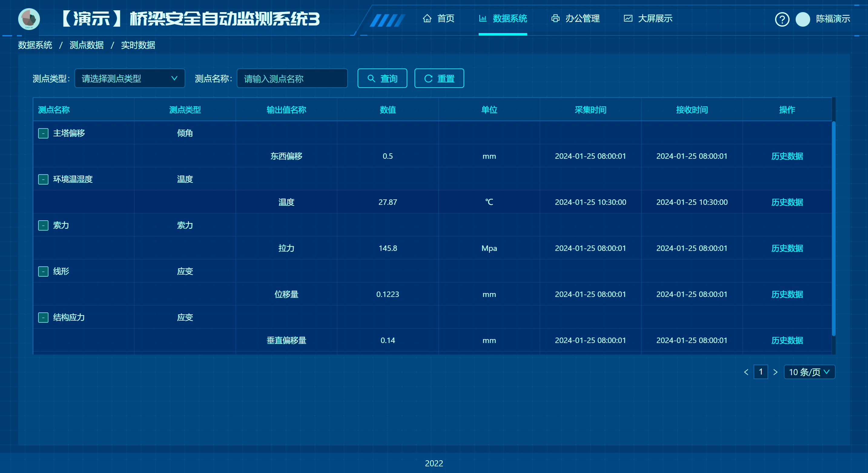The image size is (868, 473).
Task: Click the 单位 column header
Action: pos(489,110)
